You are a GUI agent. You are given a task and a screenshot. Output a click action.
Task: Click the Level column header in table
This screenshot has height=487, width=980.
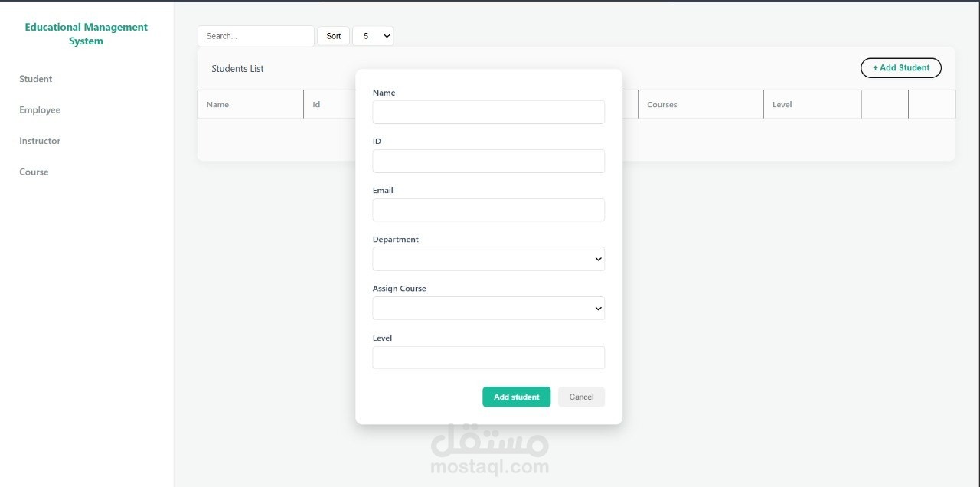[812, 105]
